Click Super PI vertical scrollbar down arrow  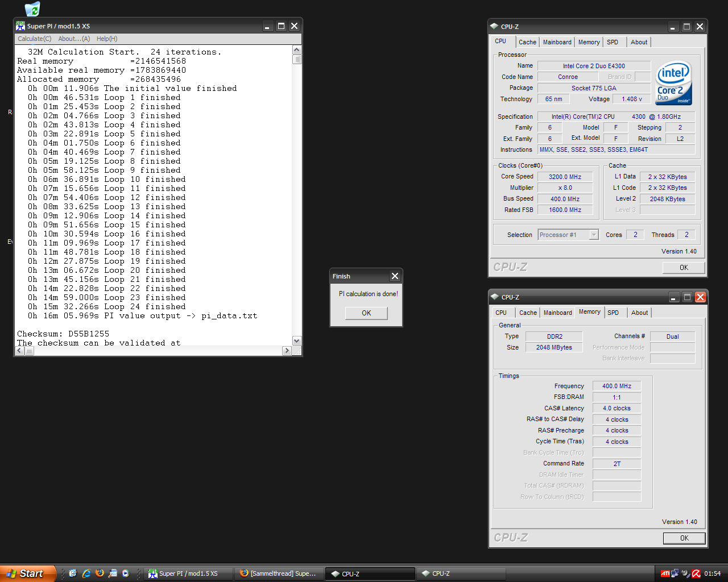tap(296, 340)
